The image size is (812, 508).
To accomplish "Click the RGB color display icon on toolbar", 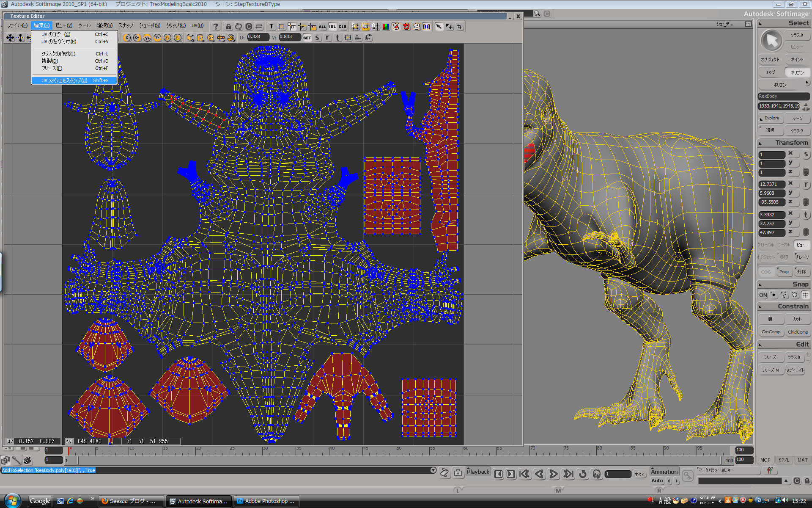I will point(385,26).
